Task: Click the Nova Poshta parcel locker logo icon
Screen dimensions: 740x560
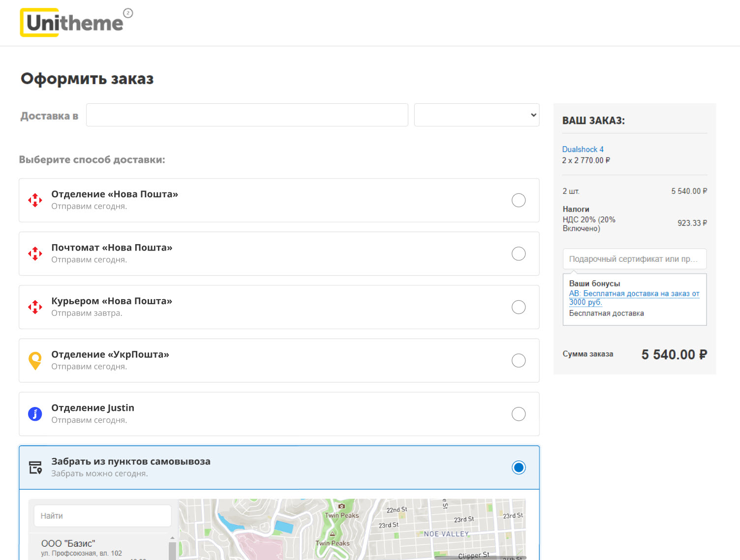Action: [x=35, y=254]
